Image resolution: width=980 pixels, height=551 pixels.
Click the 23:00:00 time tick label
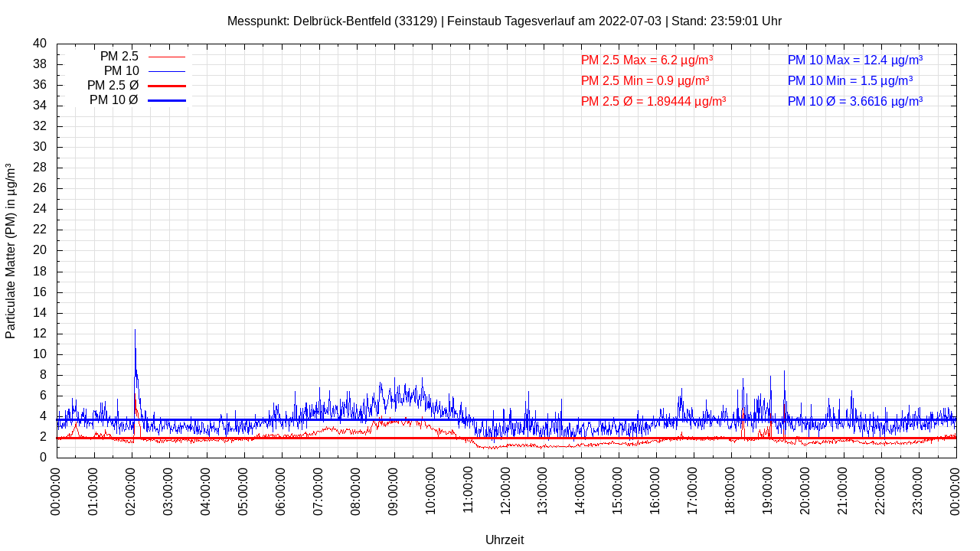point(918,494)
